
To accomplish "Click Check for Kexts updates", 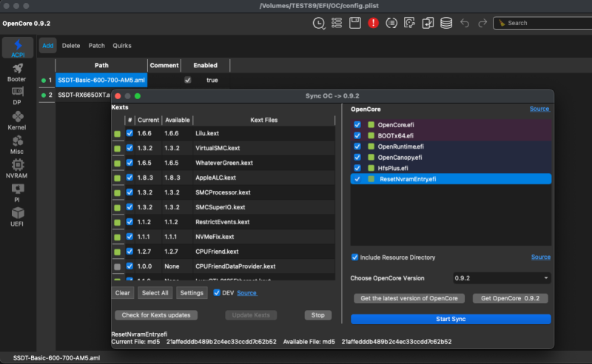I will pyautogui.click(x=156, y=315).
